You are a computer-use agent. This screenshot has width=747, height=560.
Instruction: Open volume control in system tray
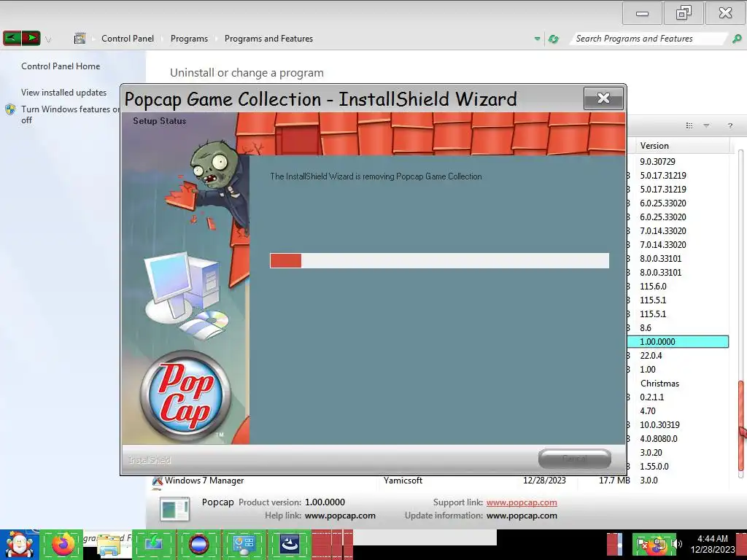[676, 544]
